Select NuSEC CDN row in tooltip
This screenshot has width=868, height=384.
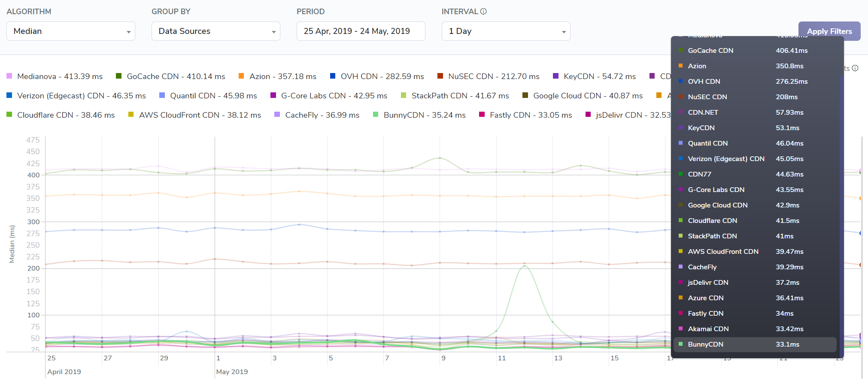point(755,97)
